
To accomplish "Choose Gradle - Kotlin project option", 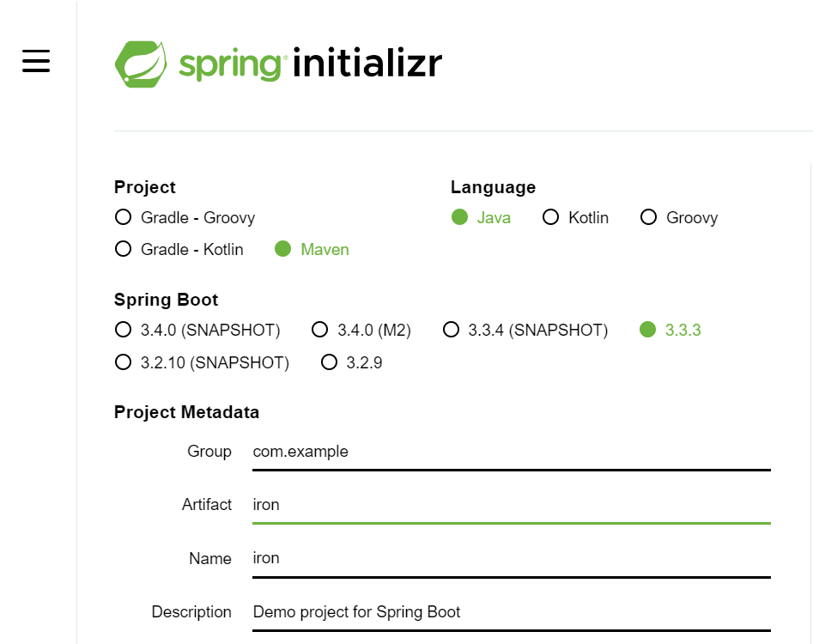I will click(124, 249).
